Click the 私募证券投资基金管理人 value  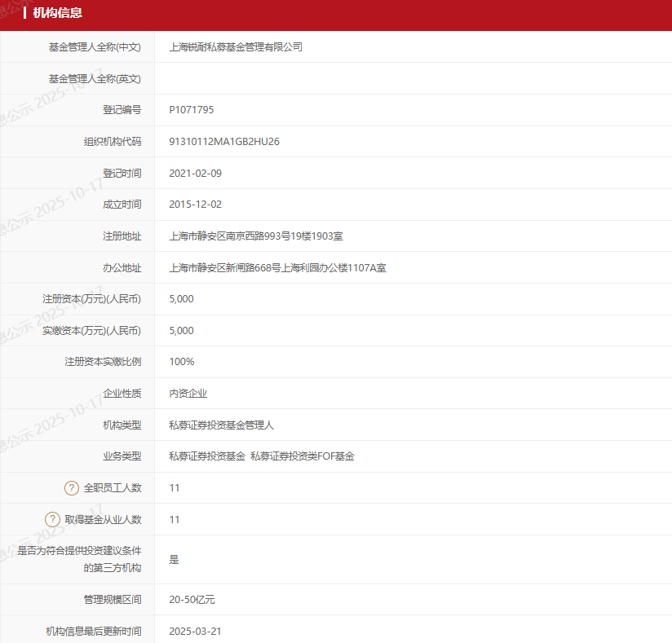(x=221, y=425)
